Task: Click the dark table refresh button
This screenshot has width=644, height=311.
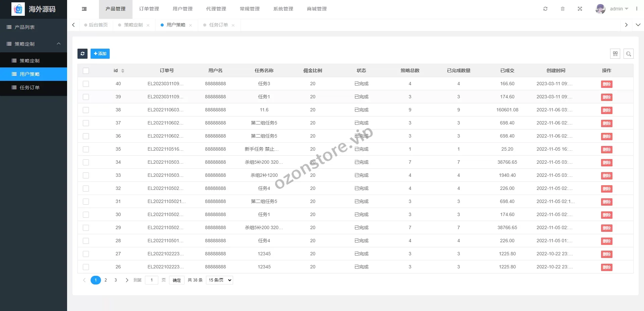Action: pos(83,54)
